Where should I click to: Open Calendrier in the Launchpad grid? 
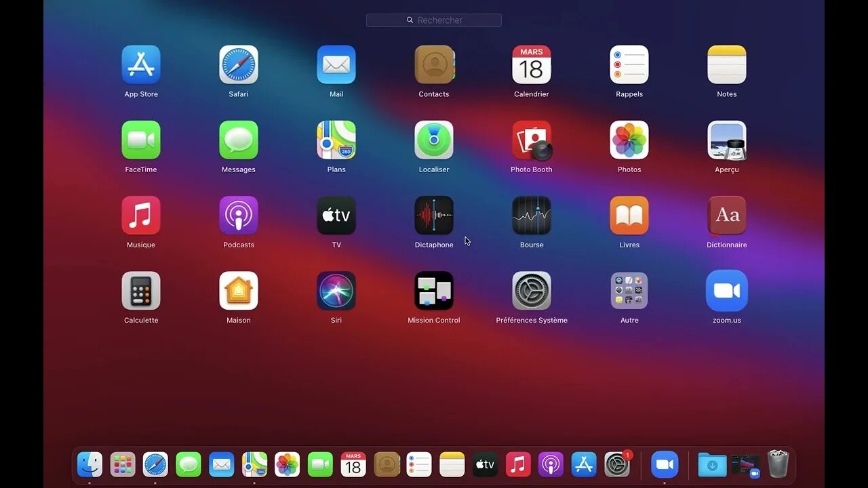(532, 65)
